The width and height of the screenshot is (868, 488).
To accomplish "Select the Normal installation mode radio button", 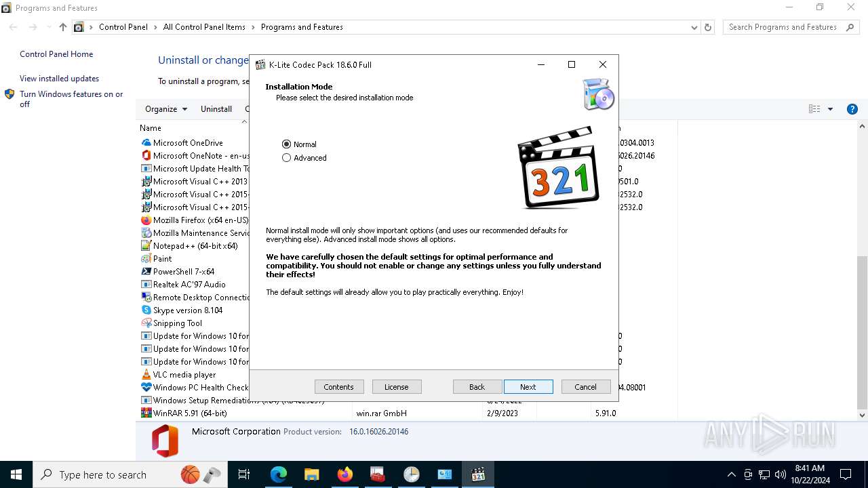I will 286,144.
